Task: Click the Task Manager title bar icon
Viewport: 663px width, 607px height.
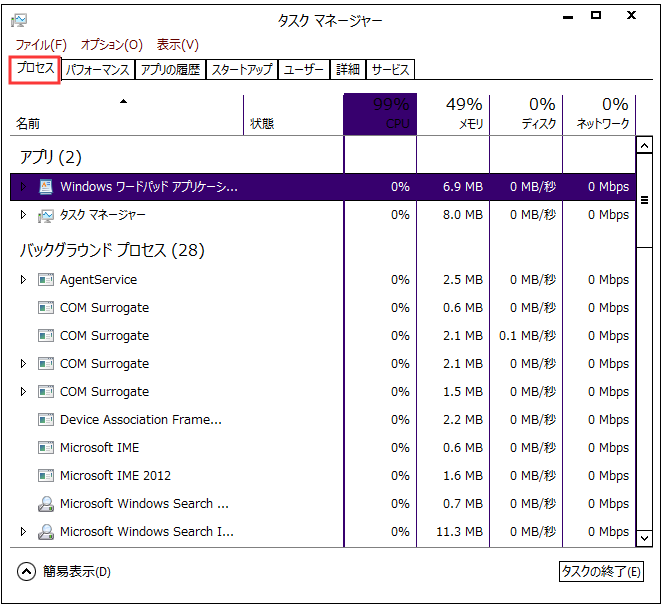Action: [x=19, y=20]
